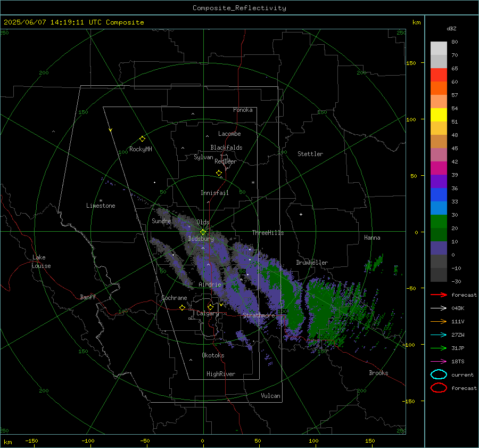479x448 pixels.
Task: Click the Calgary city label
Action: point(208,313)
